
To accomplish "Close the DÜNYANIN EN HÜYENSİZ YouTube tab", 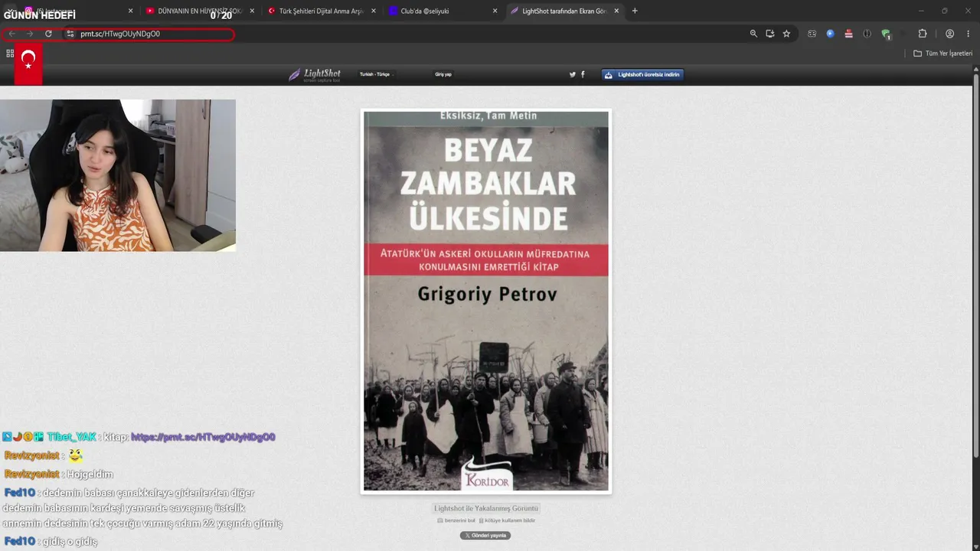I will pyautogui.click(x=251, y=11).
